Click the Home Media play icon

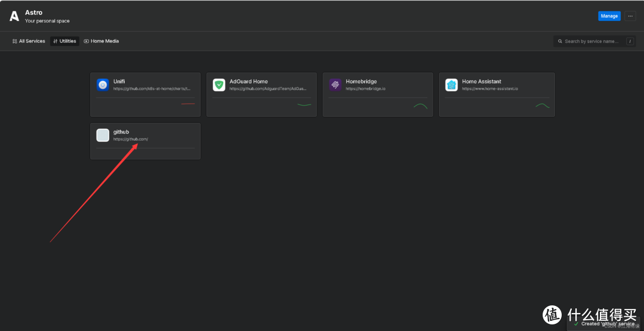click(86, 41)
